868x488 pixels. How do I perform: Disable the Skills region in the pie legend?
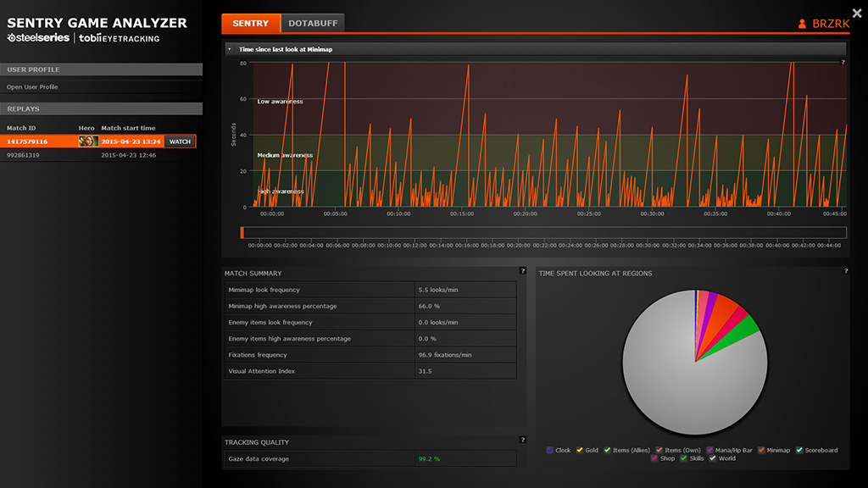(x=683, y=458)
